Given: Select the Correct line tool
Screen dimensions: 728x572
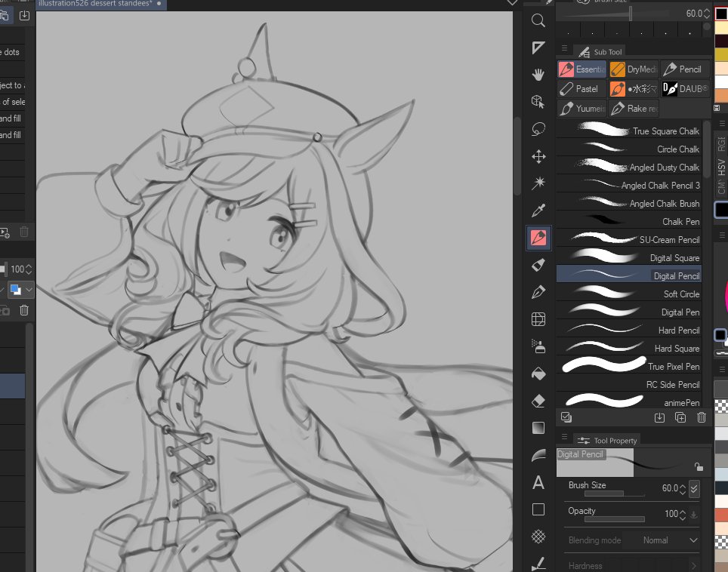Looking at the screenshot, I should click(538, 563).
